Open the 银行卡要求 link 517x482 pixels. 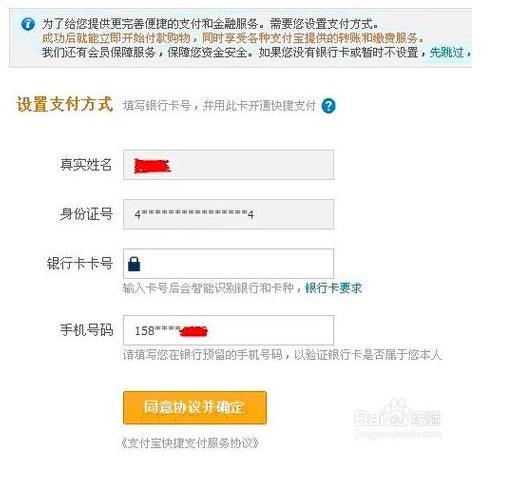click(x=333, y=288)
